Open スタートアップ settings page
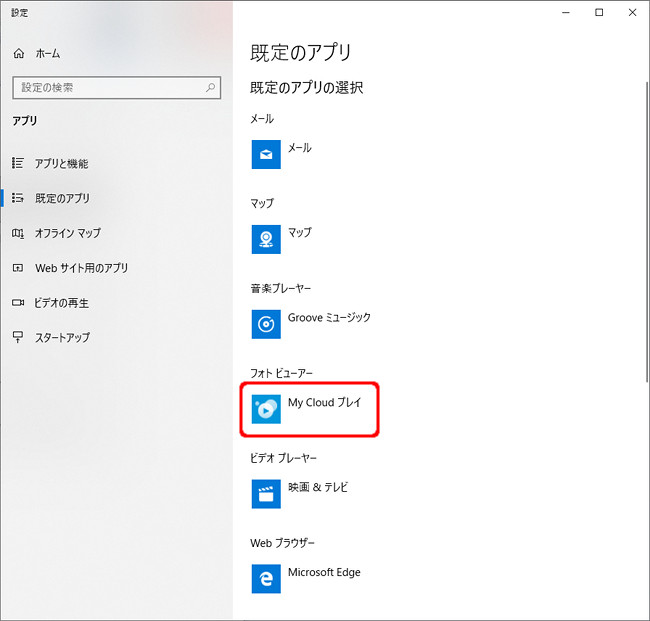 pyautogui.click(x=62, y=338)
